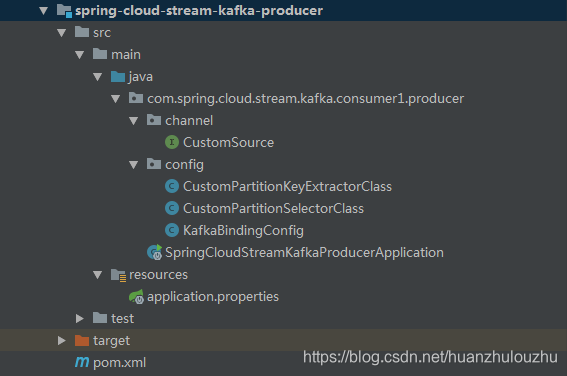Viewport: 567px width, 376px height.
Task: Select the application.properties file
Action: [213, 297]
